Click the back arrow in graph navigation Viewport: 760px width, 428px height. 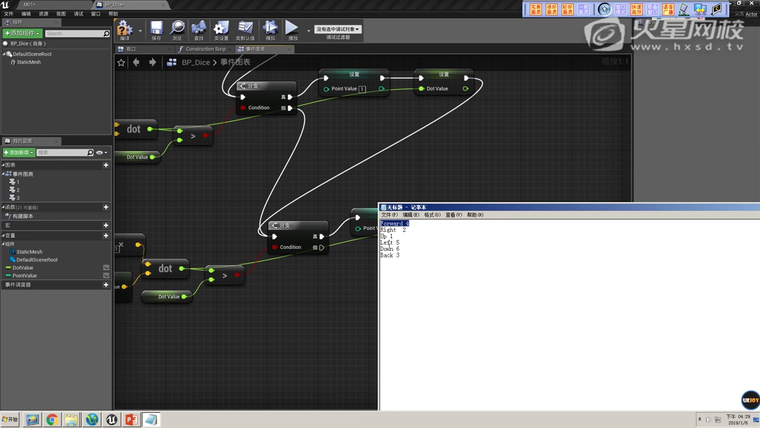[x=138, y=62]
